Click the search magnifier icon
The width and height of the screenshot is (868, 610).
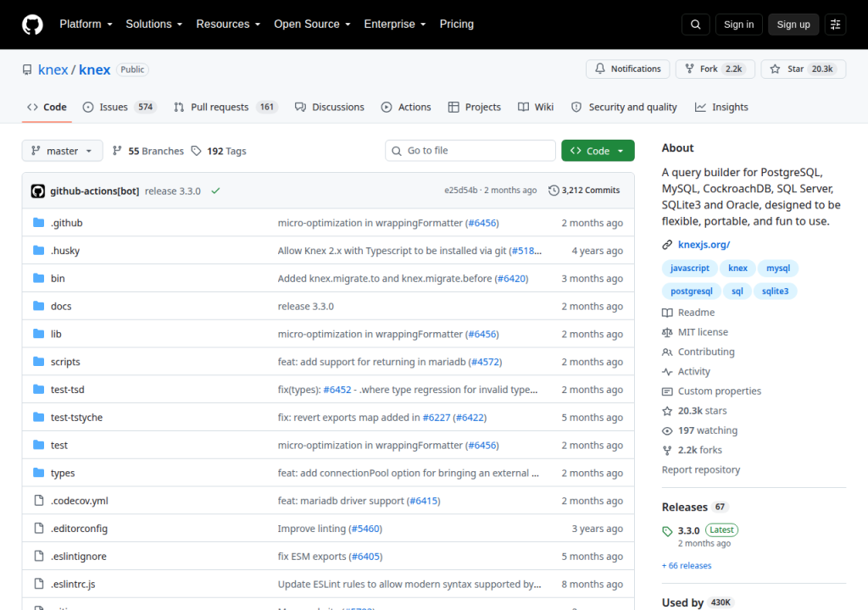(x=696, y=25)
